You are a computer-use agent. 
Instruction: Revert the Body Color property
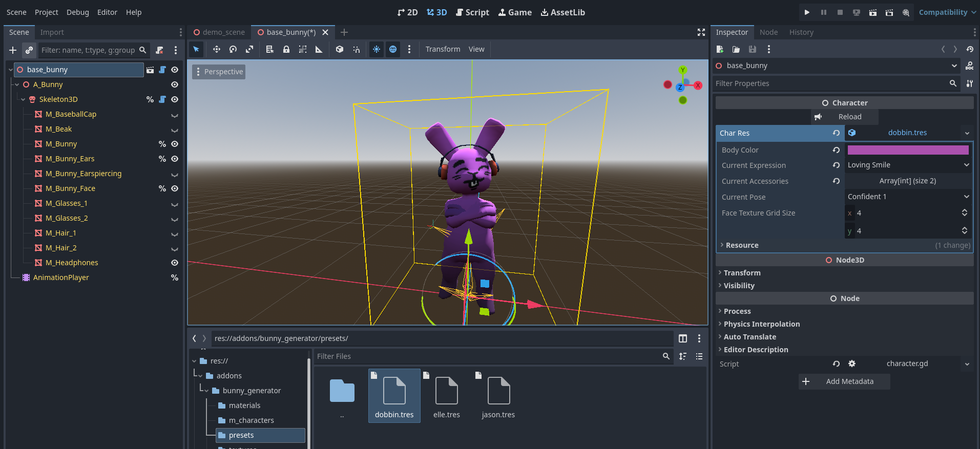pos(836,150)
